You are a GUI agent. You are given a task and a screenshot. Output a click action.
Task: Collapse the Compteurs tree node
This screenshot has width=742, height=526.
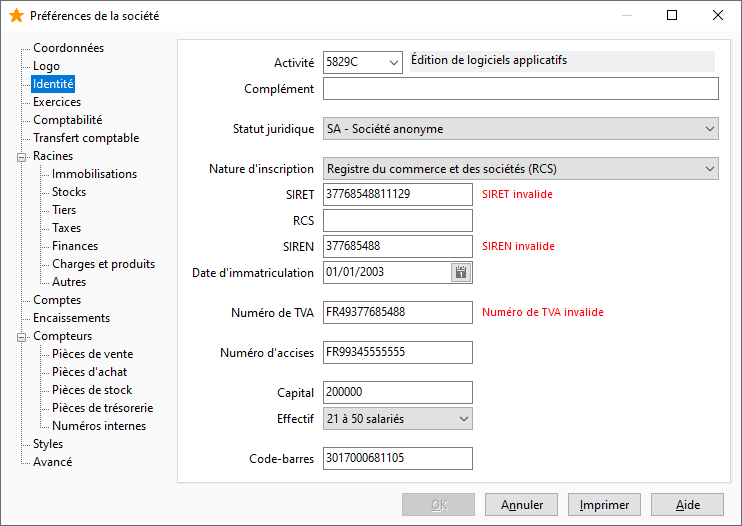pos(21,337)
